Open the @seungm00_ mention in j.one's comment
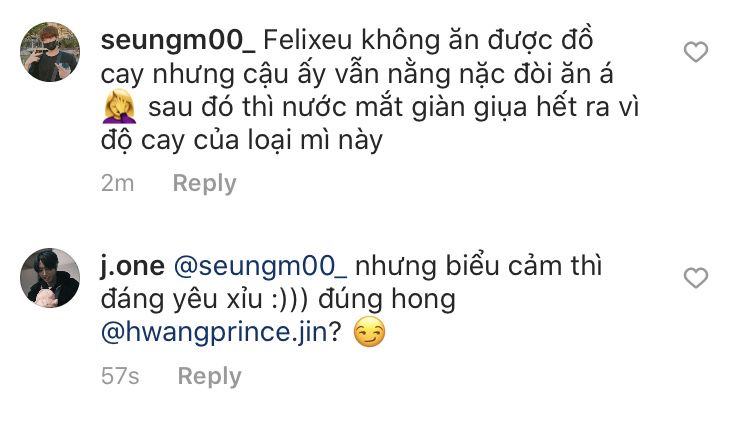The height and width of the screenshot is (421, 750). click(260, 267)
